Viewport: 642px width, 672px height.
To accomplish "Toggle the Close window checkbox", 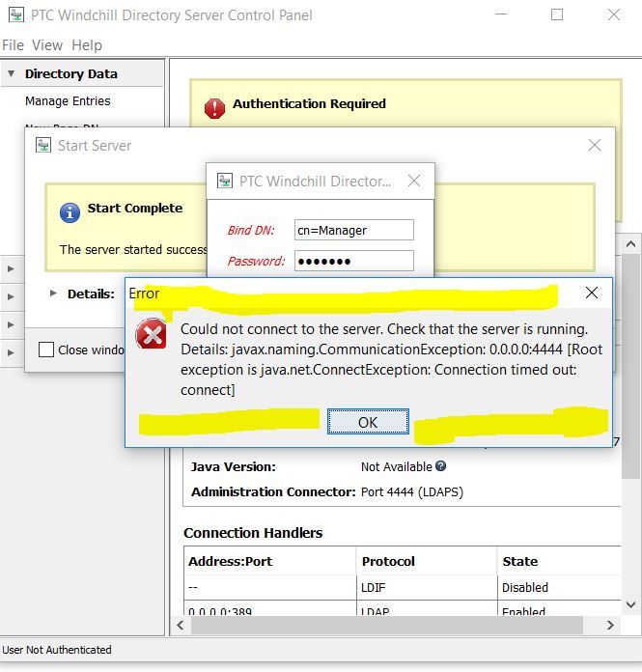I will tap(46, 350).
